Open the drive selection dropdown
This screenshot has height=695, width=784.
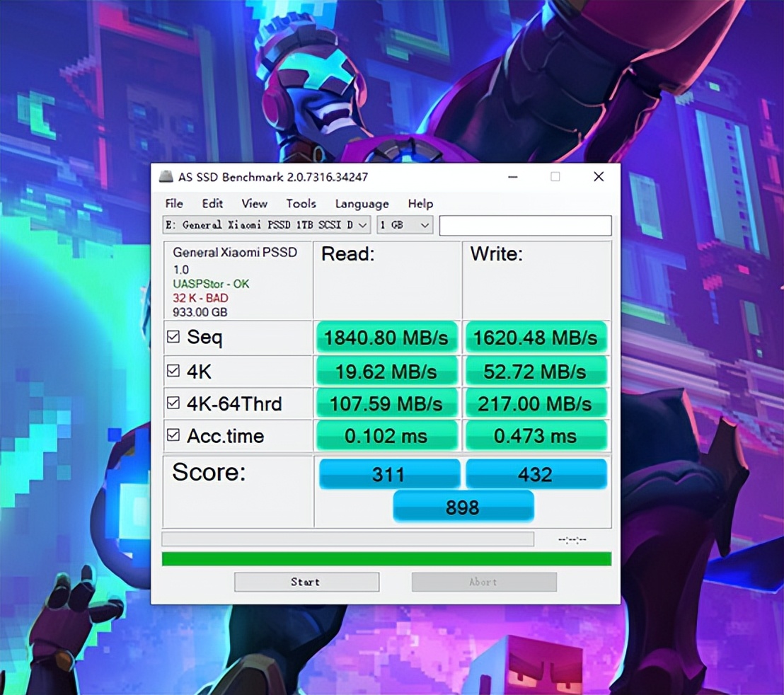coord(267,225)
